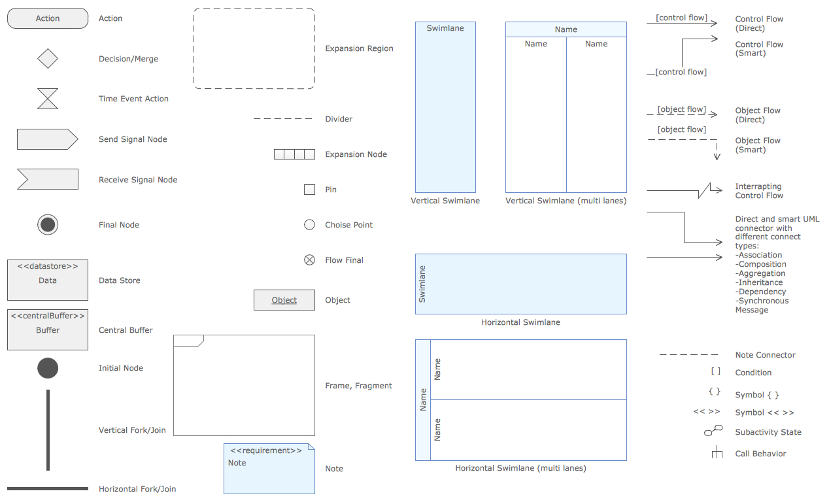Select the Central Buffer box shape
829x504 pixels.
(48, 330)
